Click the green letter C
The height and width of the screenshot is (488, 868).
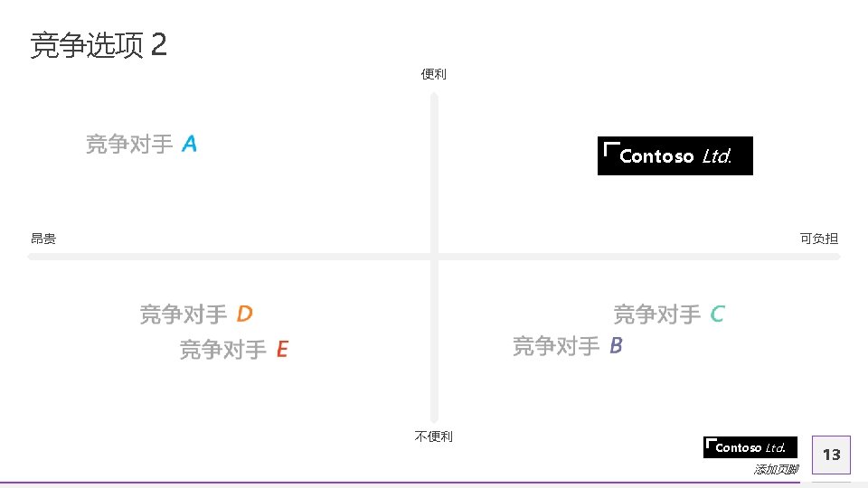point(717,314)
